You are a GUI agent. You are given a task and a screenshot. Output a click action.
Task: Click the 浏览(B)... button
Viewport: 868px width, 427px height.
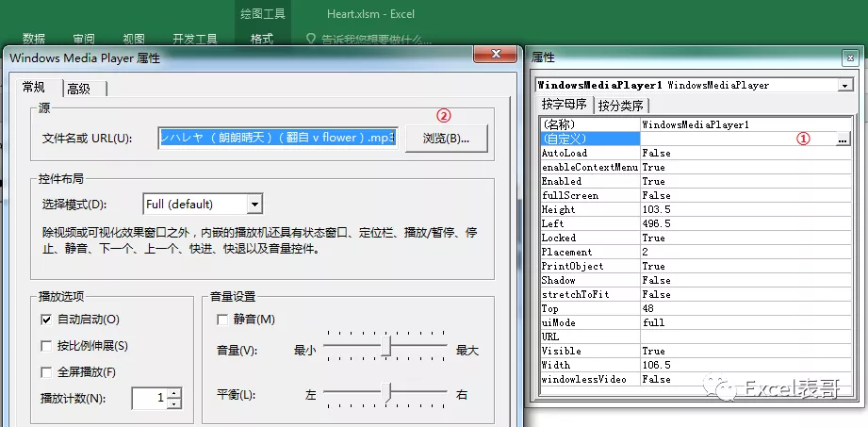446,139
